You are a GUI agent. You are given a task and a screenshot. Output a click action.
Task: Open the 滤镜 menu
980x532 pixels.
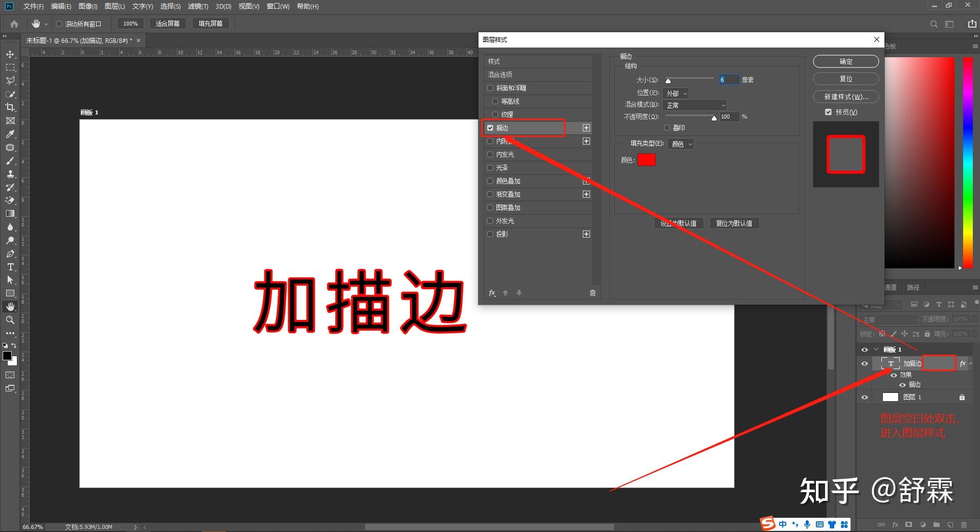pyautogui.click(x=198, y=6)
